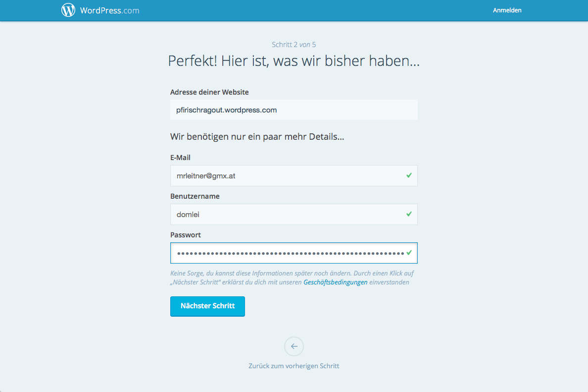Click the website address pfirischragout.wordpress.com field
Viewport: 588px width, 392px height.
[x=294, y=110]
